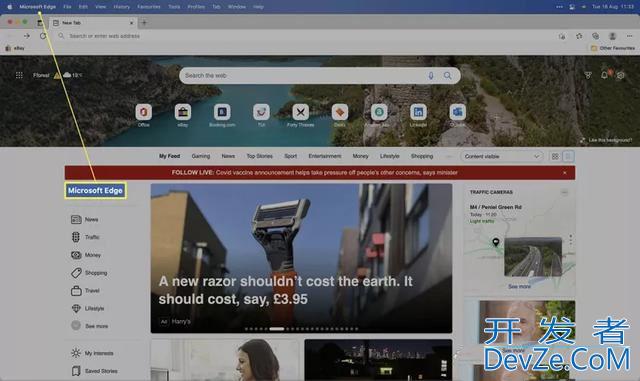Open Saved Stories in the sidebar
640x381 pixels.
pos(94,371)
